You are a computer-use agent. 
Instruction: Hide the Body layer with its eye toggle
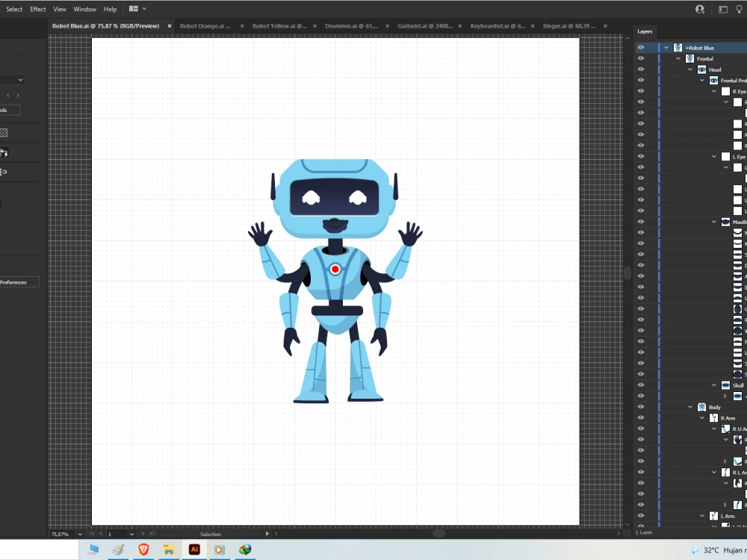tap(640, 407)
